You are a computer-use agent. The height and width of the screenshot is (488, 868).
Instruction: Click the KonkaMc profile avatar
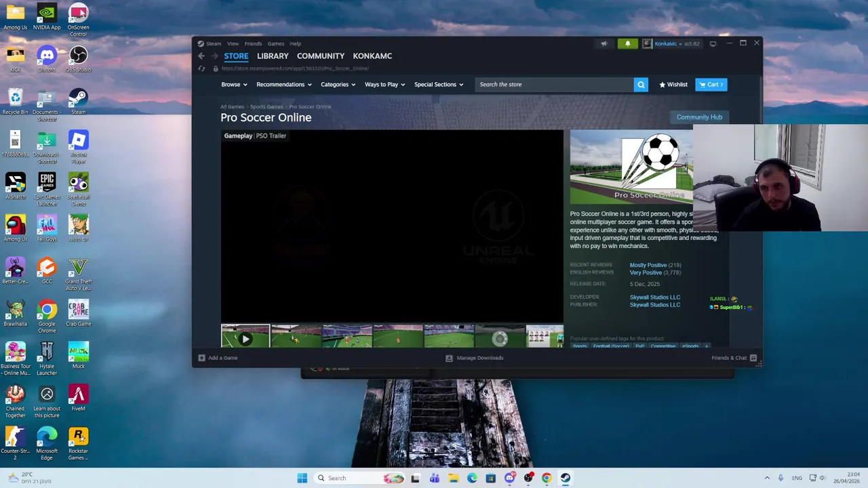[x=647, y=43]
